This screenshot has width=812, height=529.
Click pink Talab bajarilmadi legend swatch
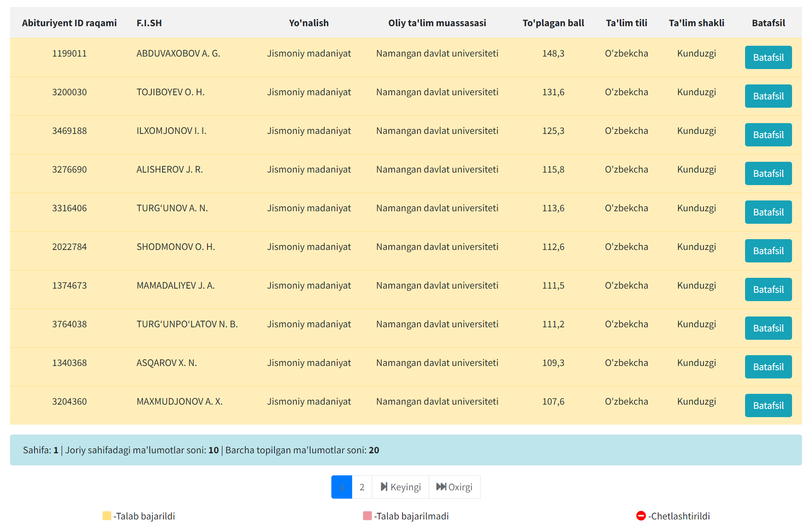[367, 516]
